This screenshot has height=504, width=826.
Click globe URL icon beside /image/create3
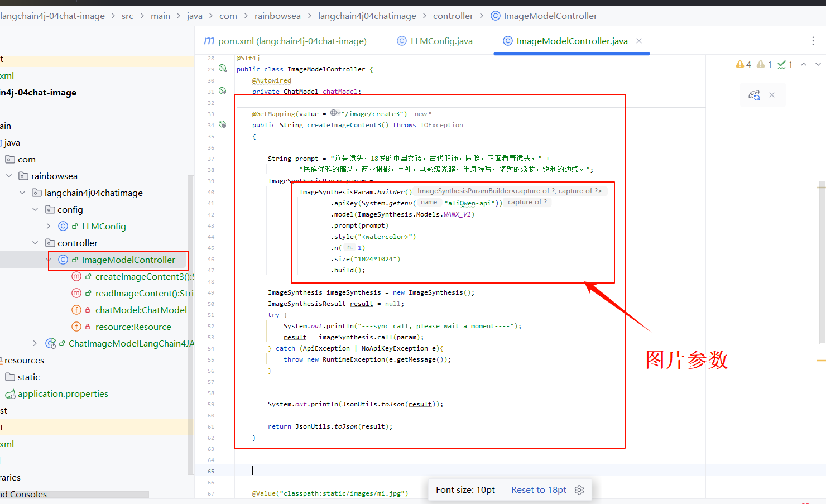click(x=334, y=113)
